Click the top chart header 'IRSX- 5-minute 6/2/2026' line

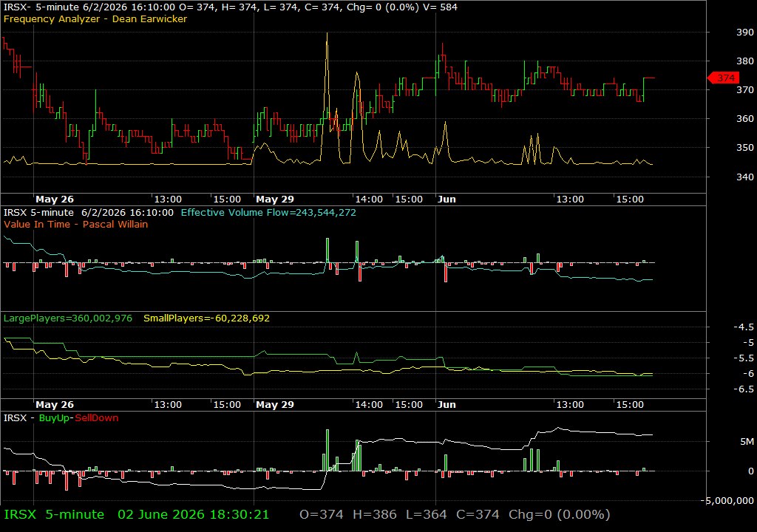click(231, 7)
